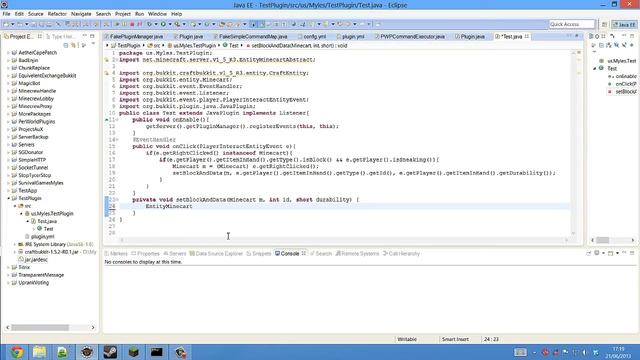
Task: Maximize the Console panel
Action: point(632,253)
